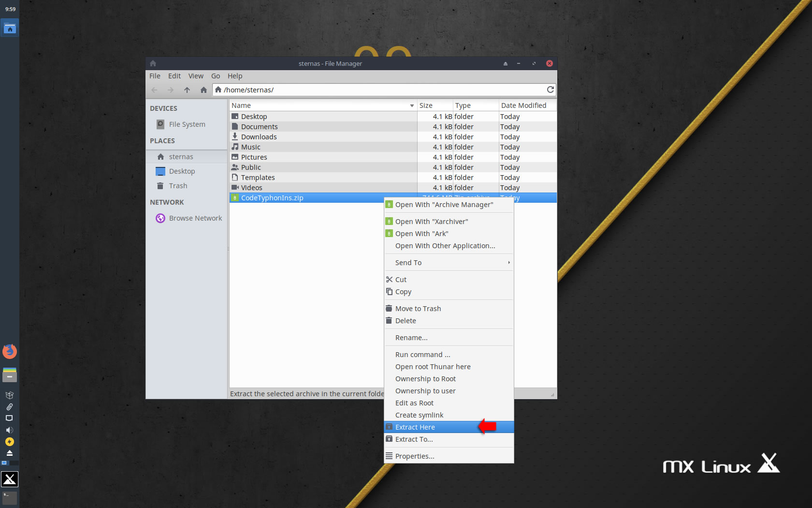Select Edit as Root

pyautogui.click(x=449, y=403)
